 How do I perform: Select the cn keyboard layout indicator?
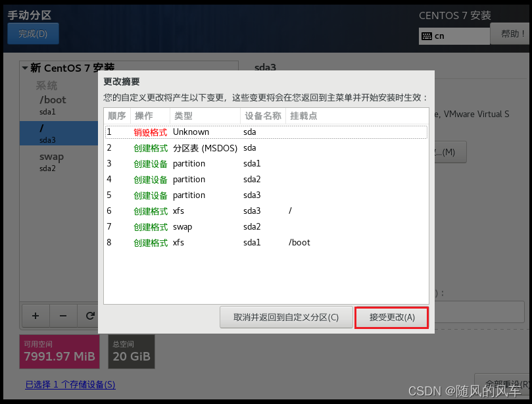454,36
